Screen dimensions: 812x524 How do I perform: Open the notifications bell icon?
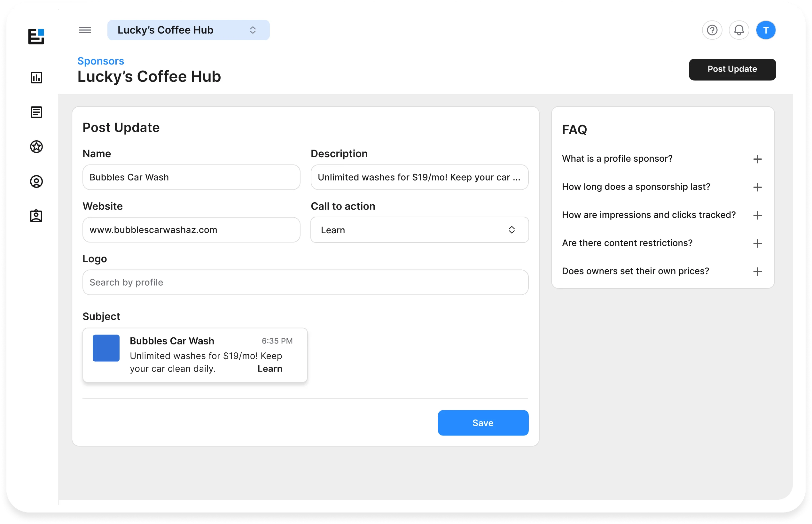click(739, 30)
